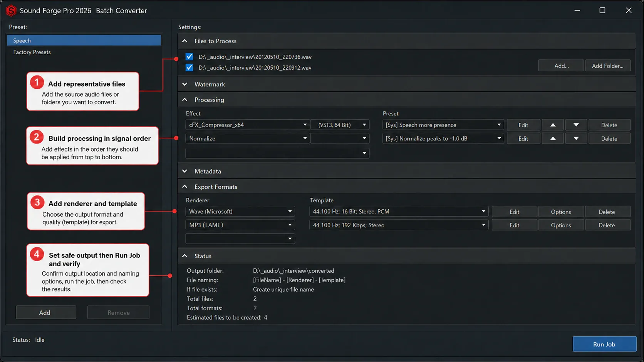The image size is (644, 362).
Task: Edit the Normalize peaks preset
Action: point(523,138)
